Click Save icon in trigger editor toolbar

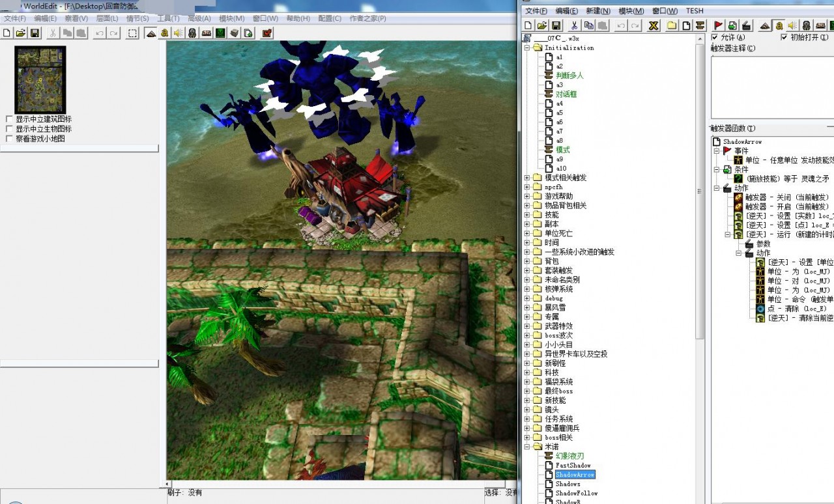[556, 25]
